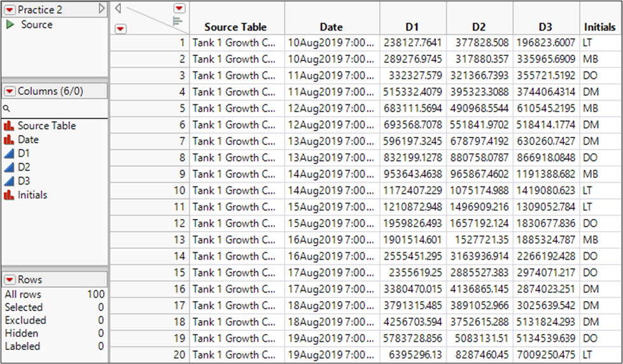Collapse side panels with the left-pointing triangle
The height and width of the screenshot is (364, 623).
click(118, 8)
